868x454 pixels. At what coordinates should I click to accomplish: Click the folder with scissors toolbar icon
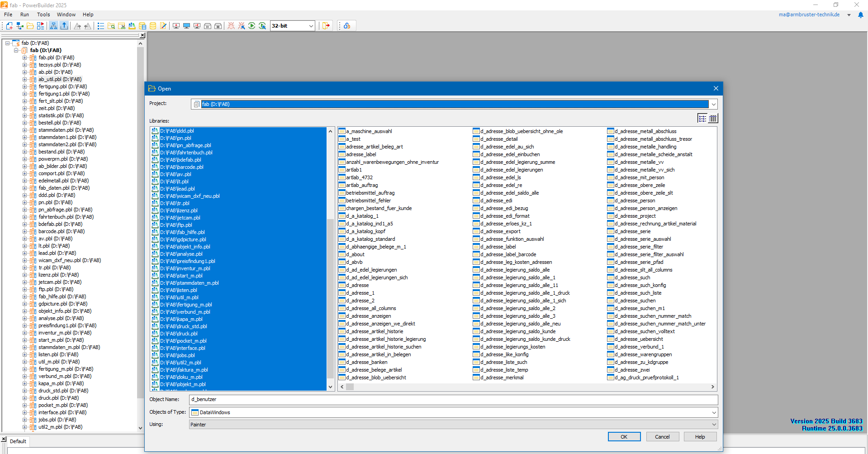click(x=122, y=26)
